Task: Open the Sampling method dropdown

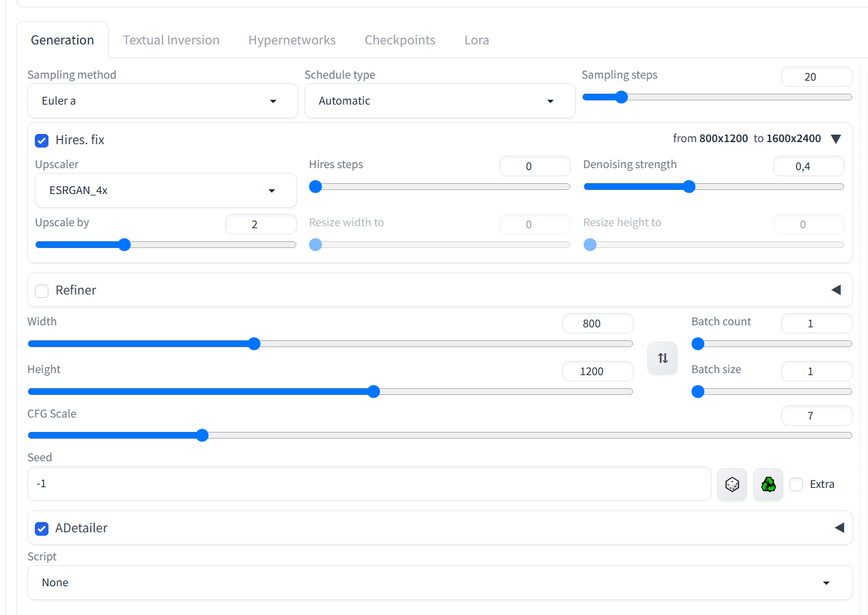Action: 163,101
